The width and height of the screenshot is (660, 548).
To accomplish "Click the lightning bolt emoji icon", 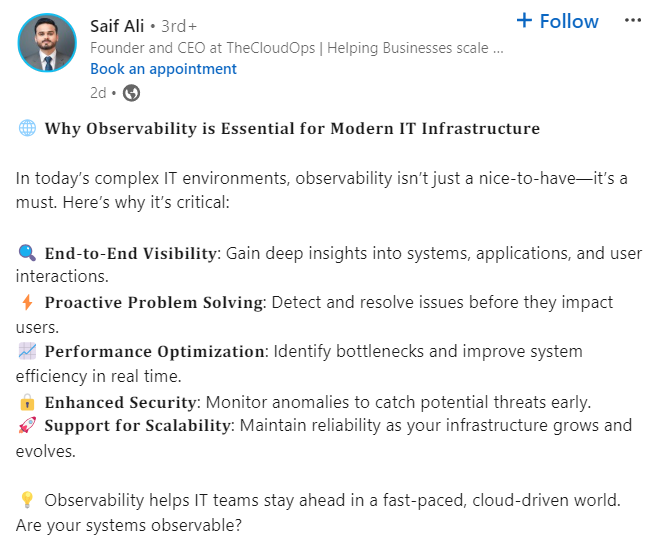I will click(27, 303).
